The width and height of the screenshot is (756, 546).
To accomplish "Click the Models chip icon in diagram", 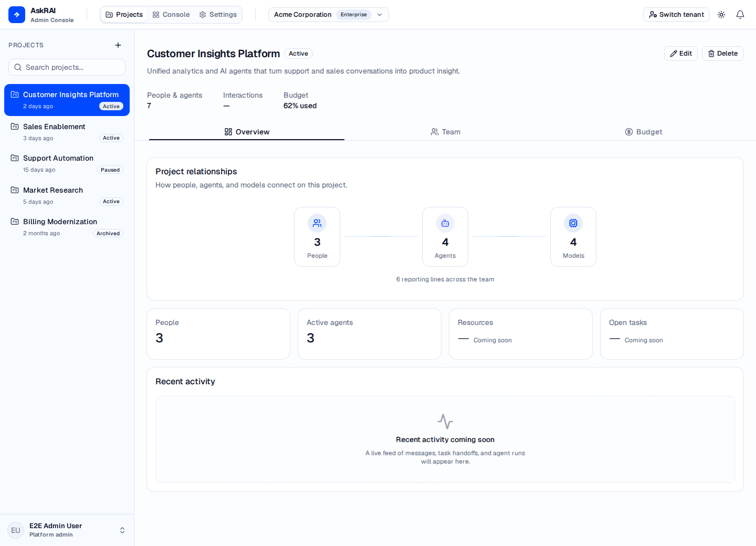I will click(x=573, y=223).
